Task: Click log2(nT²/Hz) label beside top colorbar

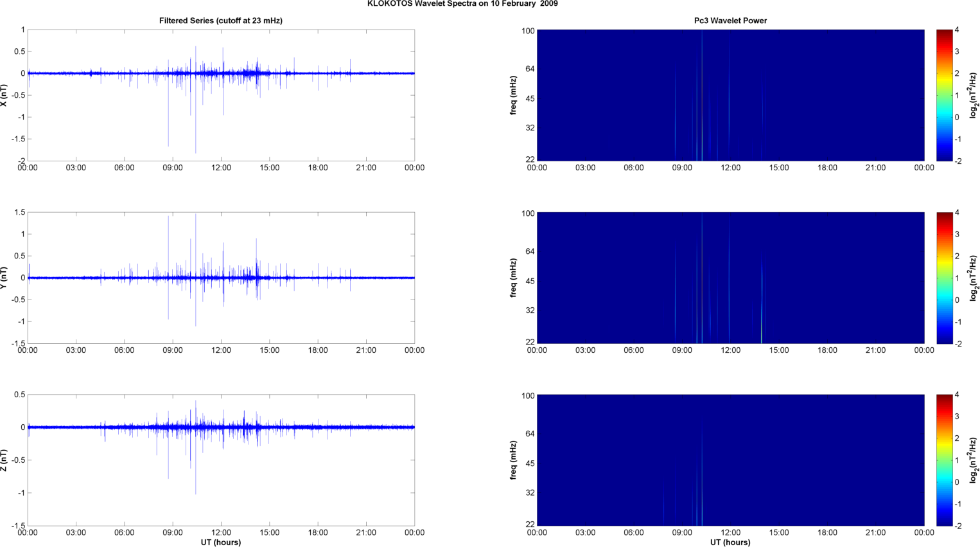Action: 974,95
